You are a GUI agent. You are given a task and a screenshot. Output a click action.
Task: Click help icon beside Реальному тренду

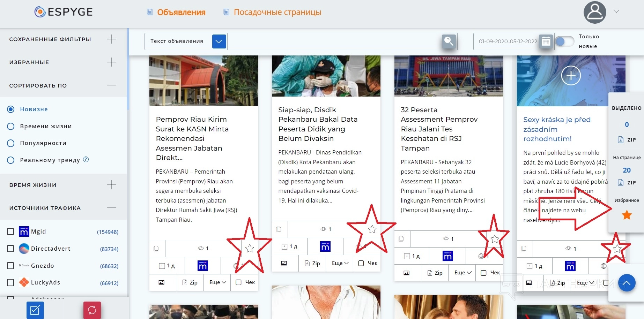86,159
